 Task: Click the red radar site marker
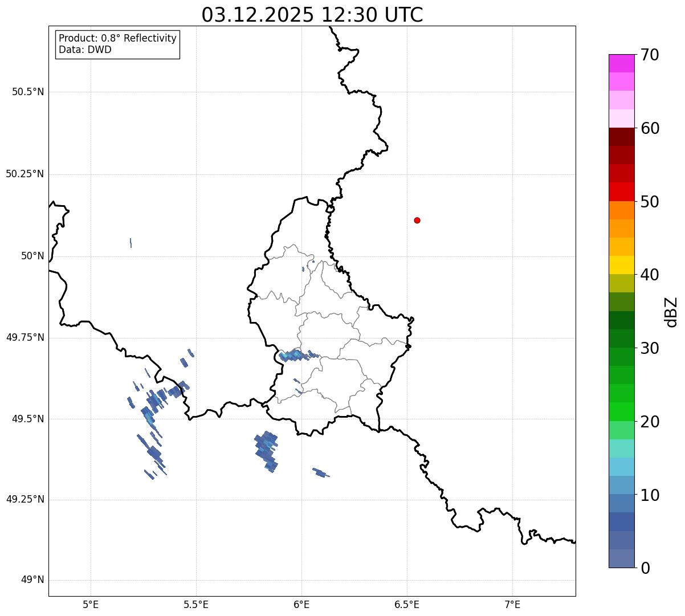pos(417,220)
